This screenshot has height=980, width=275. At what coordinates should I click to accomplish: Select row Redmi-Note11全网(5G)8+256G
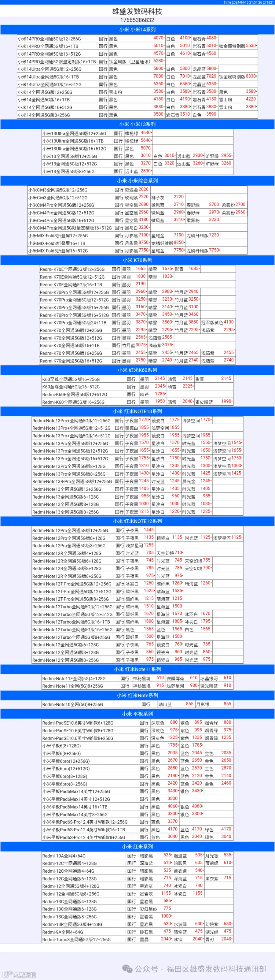(x=137, y=686)
